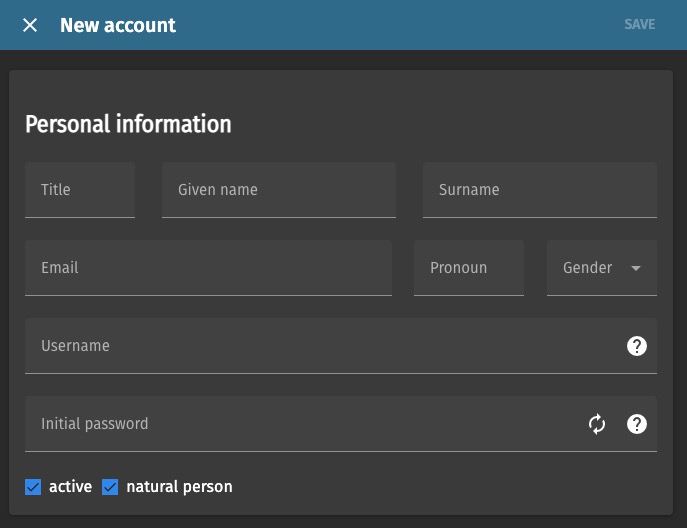
Task: Toggle the natural person checkbox
Action: tap(110, 487)
